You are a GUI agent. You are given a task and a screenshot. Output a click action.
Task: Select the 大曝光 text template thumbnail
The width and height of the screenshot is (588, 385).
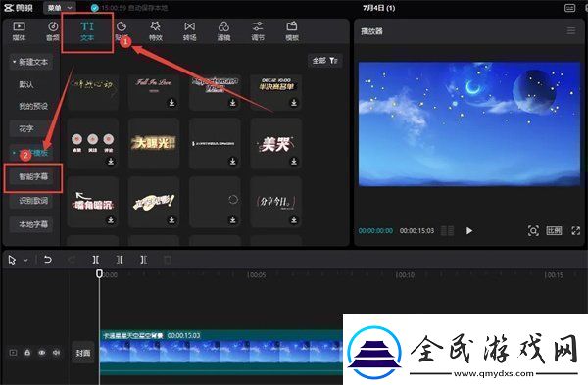154,144
